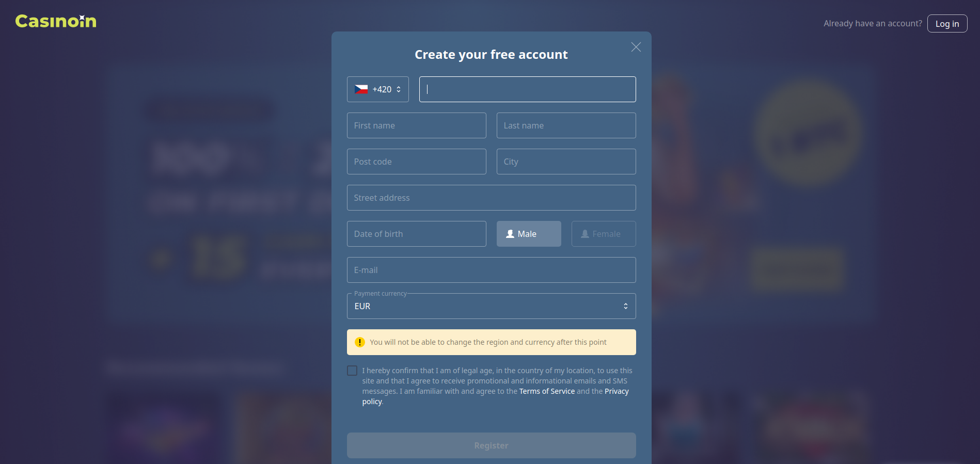Screen dimensions: 980x464
Task: Click the Czech flag icon
Action: tap(361, 89)
